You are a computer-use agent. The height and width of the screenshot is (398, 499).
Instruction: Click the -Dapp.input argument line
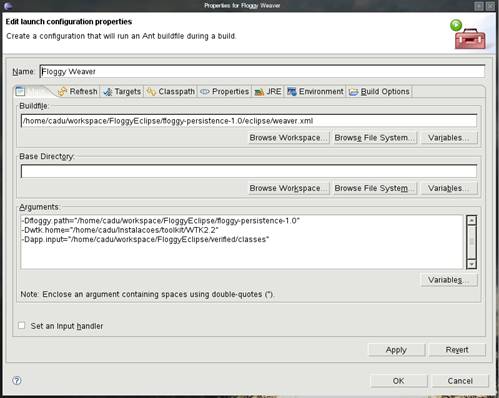click(x=145, y=239)
